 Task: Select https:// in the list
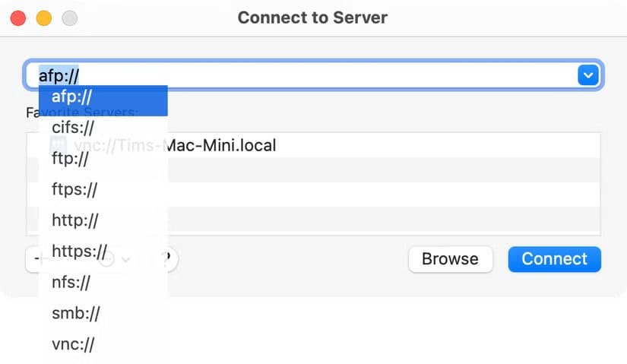click(103, 252)
